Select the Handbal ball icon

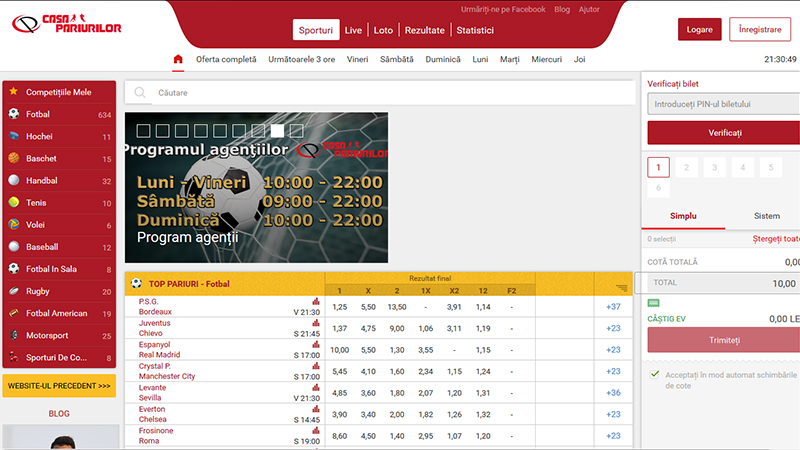[x=14, y=180]
